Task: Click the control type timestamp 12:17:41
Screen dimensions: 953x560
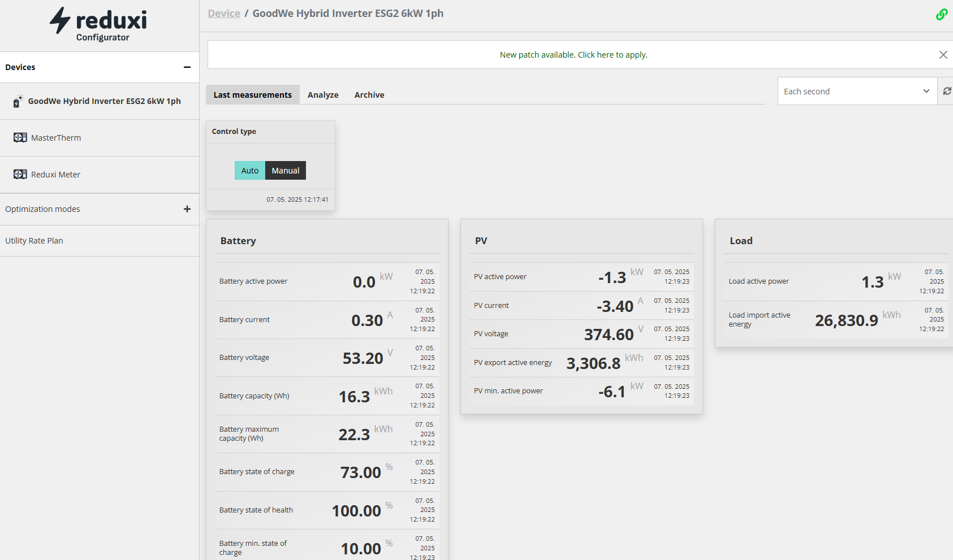Action: [297, 199]
